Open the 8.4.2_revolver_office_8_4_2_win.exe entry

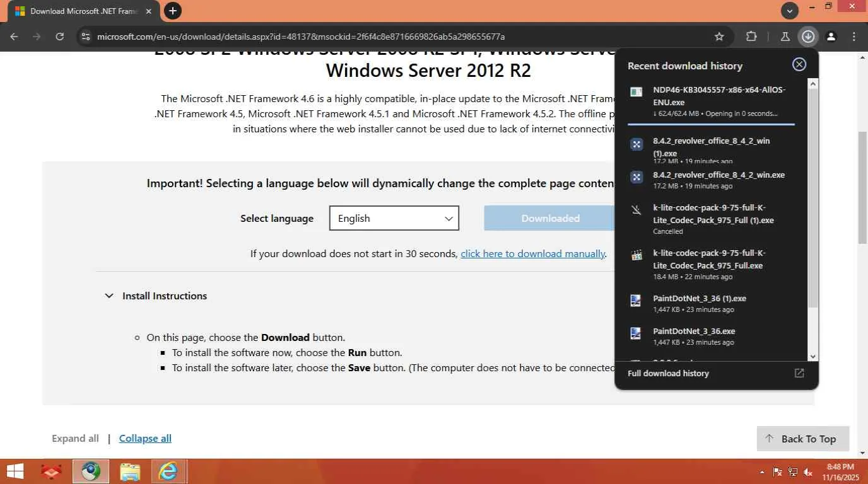tap(712, 180)
